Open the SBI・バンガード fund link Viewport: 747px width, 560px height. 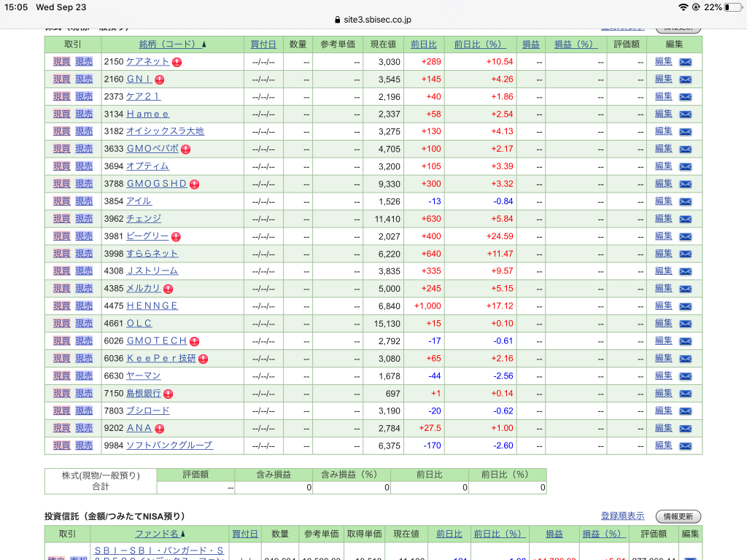pyautogui.click(x=159, y=553)
